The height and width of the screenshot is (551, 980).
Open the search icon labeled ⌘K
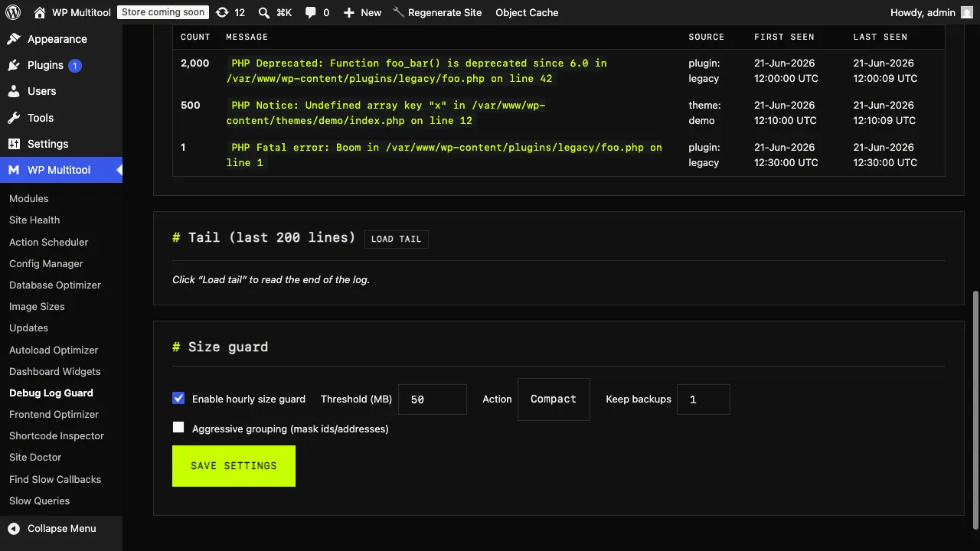pos(264,12)
